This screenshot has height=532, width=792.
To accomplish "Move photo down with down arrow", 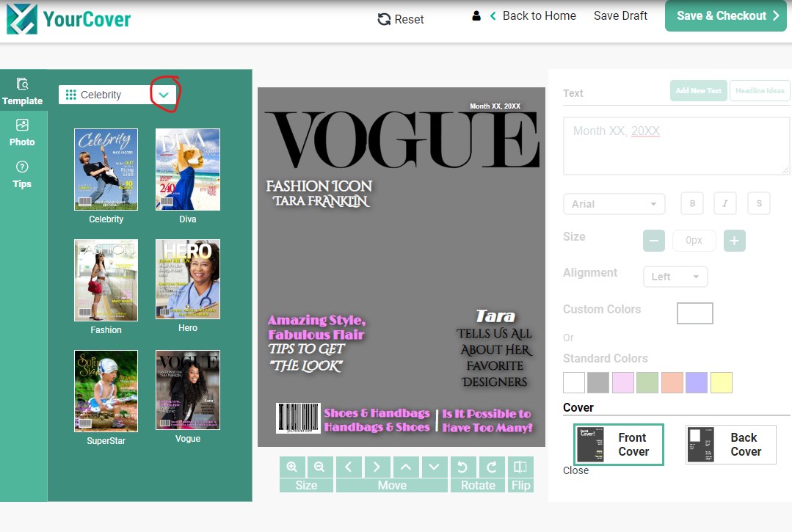I will coord(434,467).
